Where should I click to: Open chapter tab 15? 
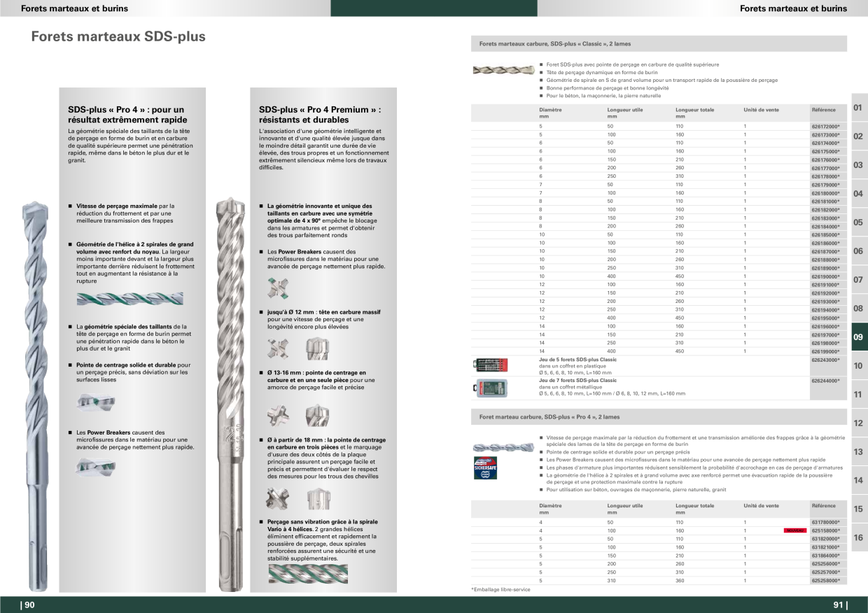point(858,509)
